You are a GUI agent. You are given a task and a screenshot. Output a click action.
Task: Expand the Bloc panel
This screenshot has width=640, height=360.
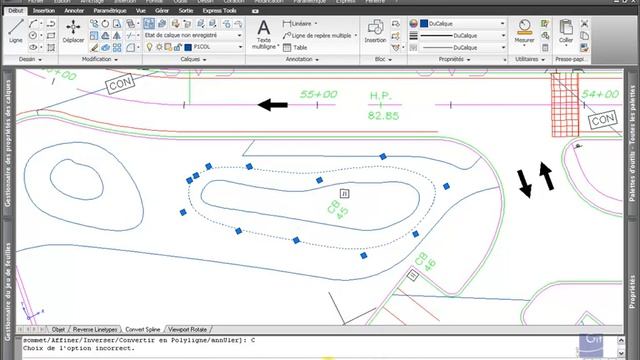[383, 59]
